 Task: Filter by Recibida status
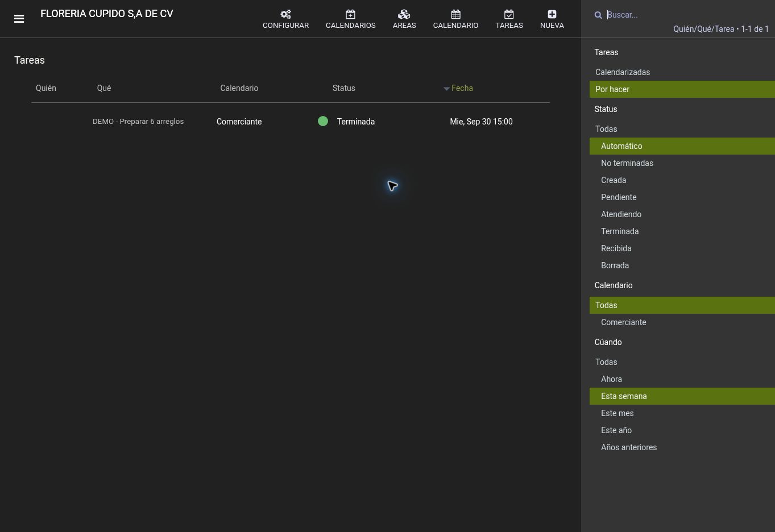pyautogui.click(x=682, y=248)
